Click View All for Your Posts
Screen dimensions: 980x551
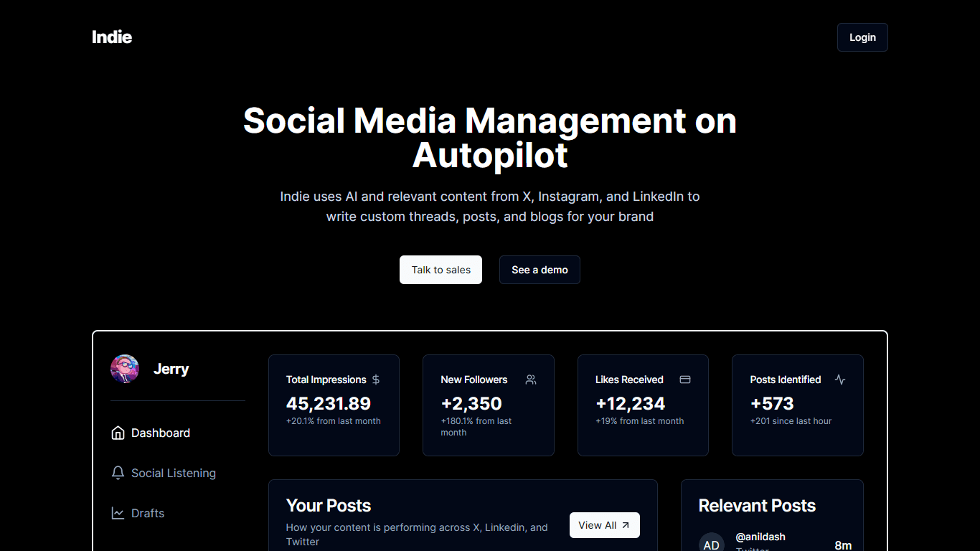(605, 525)
